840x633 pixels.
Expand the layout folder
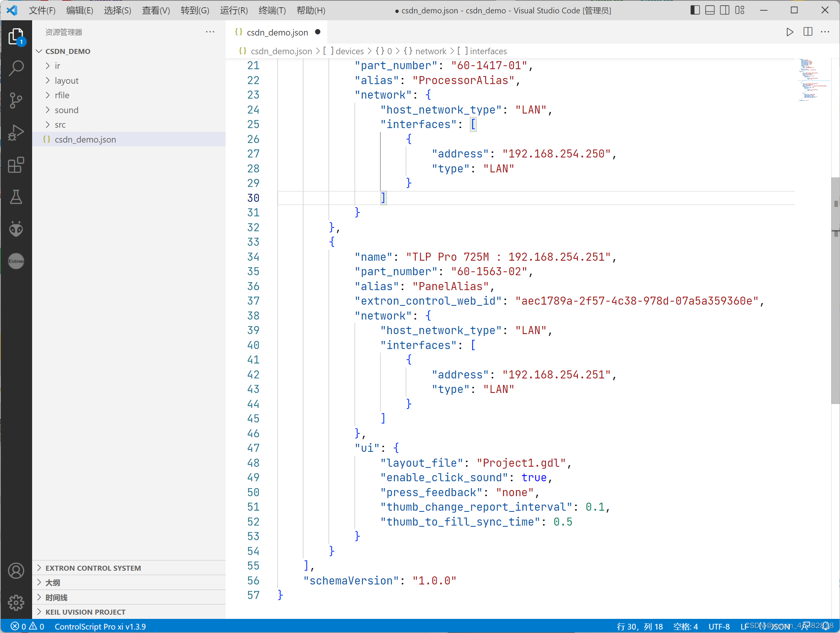coord(67,81)
